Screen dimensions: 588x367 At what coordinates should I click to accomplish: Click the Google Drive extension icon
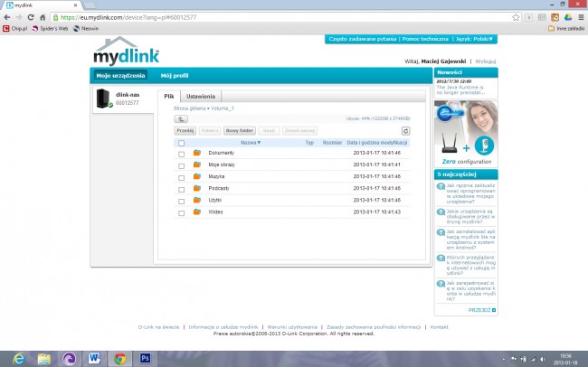tap(568, 17)
